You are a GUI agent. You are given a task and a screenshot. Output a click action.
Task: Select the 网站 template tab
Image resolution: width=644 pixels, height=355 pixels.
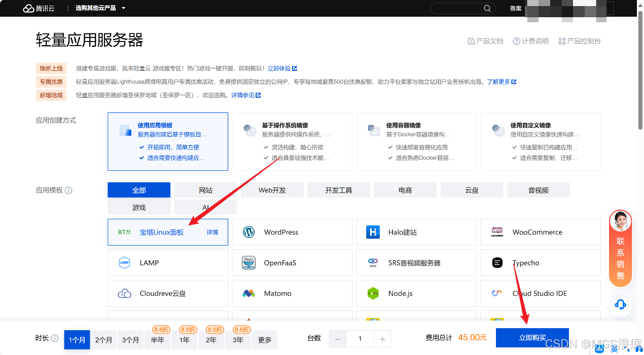[x=205, y=190]
